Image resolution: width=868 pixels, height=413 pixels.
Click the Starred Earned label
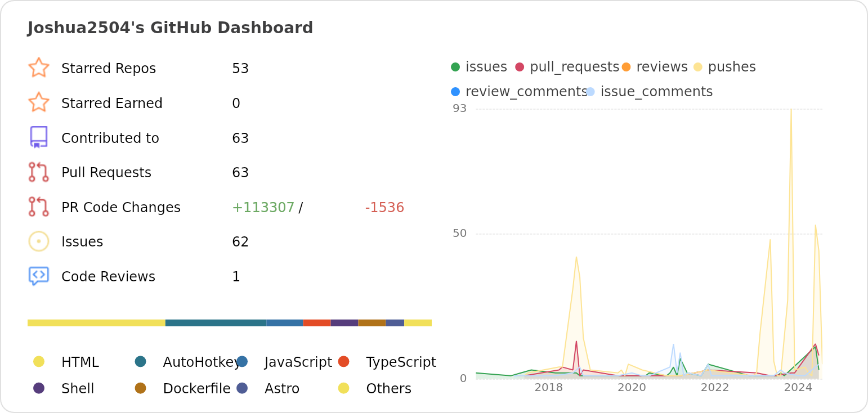[112, 104]
